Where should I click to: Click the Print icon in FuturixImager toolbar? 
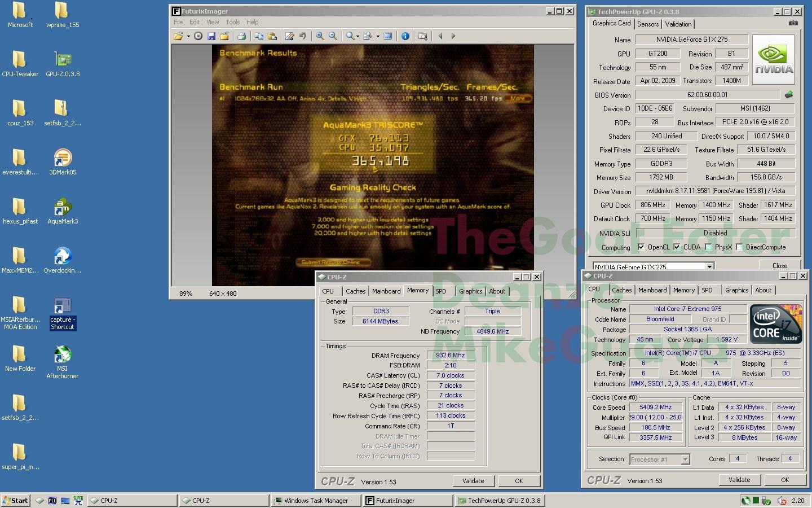pos(242,36)
